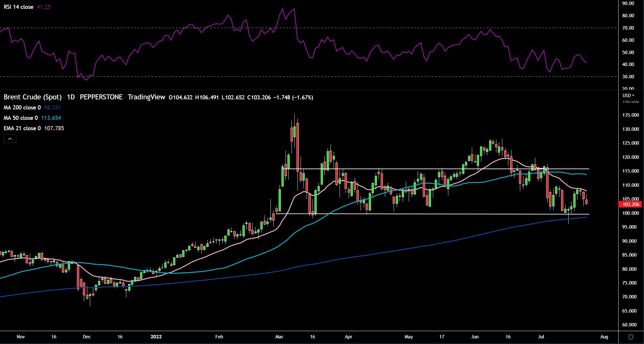Click the MA 50 value 113.654
644x344 pixels.
pos(51,118)
